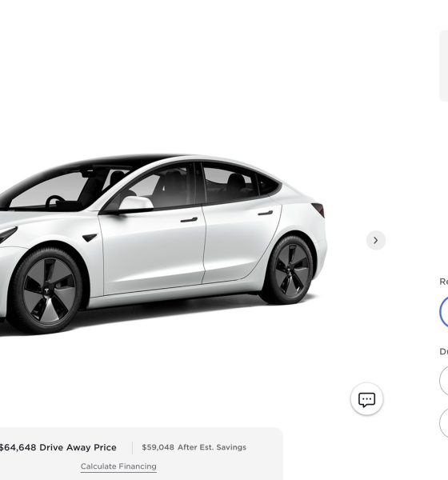Click the gray card at the top right edge
This screenshot has height=480, width=448.
(444, 66)
